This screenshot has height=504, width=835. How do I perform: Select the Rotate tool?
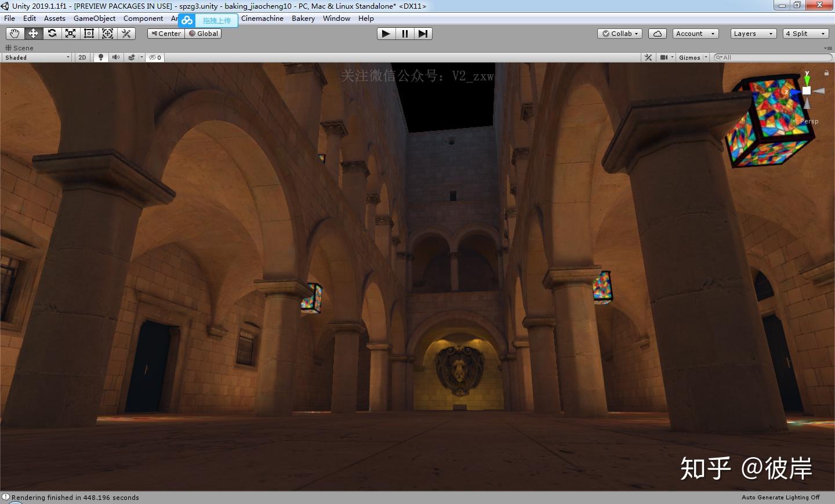[52, 34]
